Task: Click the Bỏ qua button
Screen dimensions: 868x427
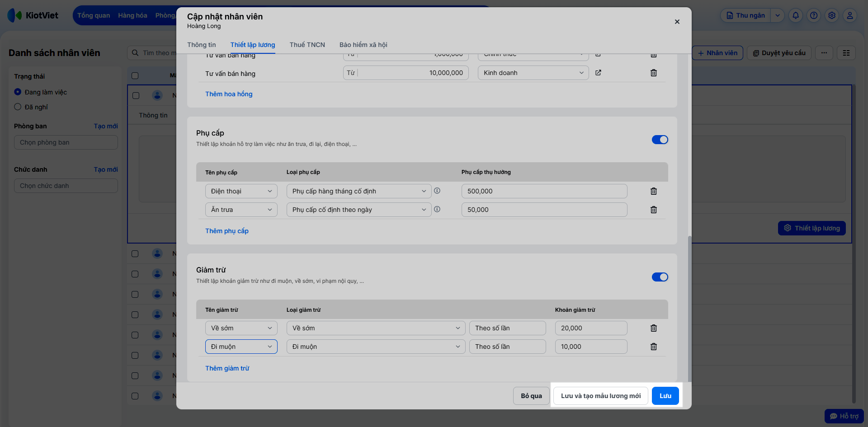Action: (x=531, y=396)
